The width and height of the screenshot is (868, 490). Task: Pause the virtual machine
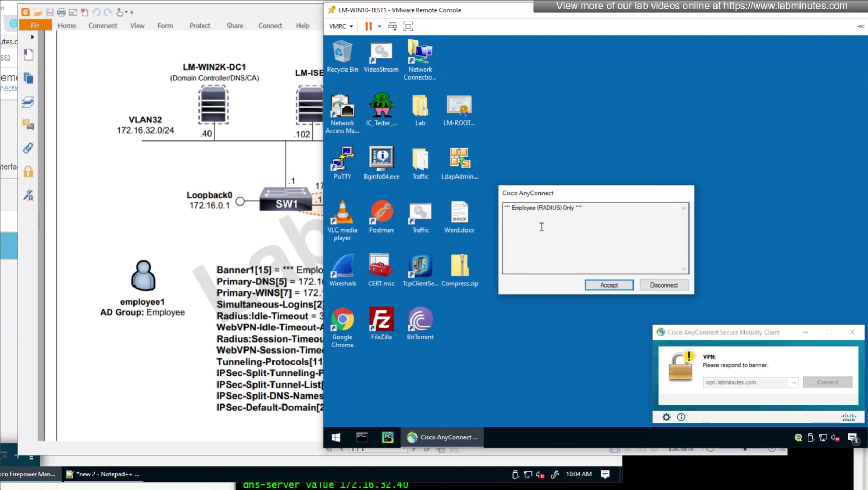pos(368,26)
